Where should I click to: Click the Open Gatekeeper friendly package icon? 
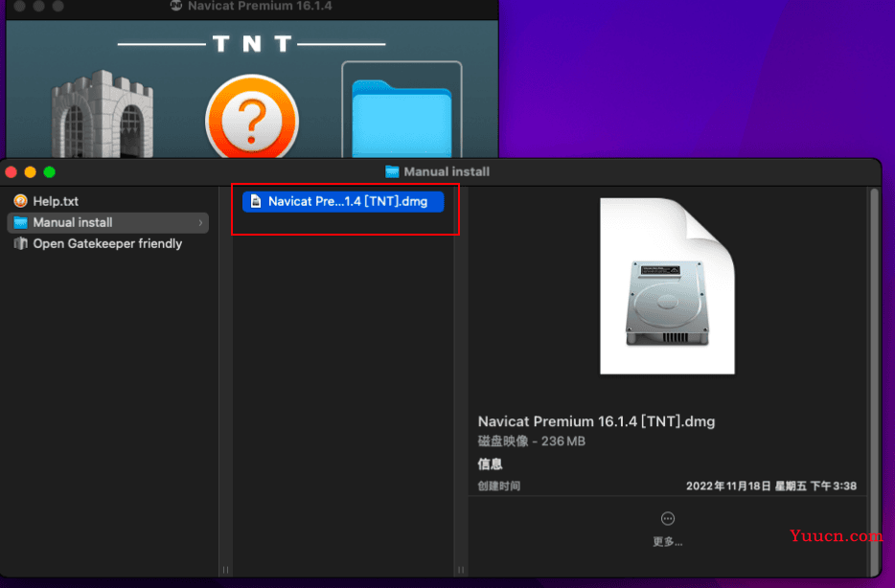pos(20,243)
